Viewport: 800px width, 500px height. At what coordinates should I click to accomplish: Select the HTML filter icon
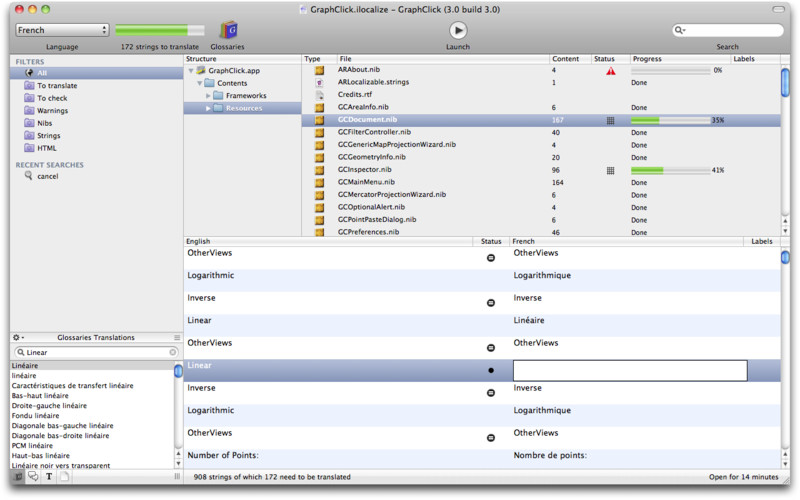pyautogui.click(x=29, y=148)
